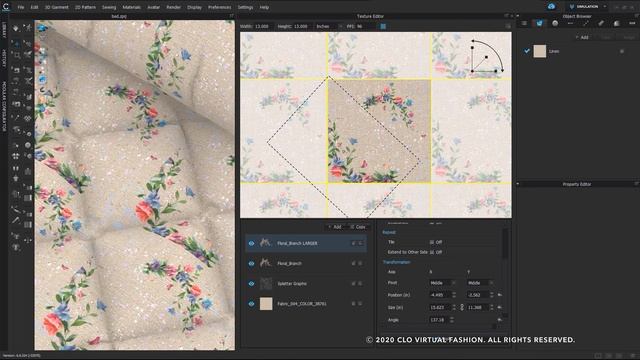Click the Fabric_004_COLOR layer thumbnail

click(266, 304)
